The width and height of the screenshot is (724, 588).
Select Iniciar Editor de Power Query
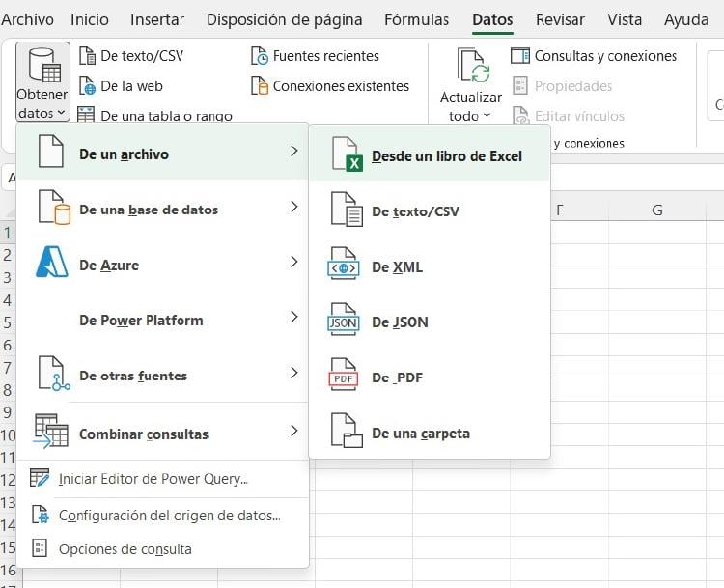162,479
